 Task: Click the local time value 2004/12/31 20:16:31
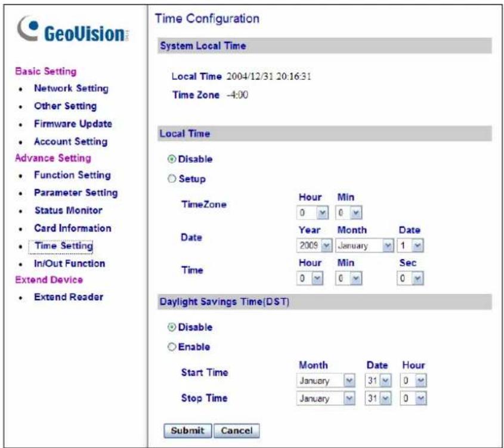pyautogui.click(x=269, y=76)
